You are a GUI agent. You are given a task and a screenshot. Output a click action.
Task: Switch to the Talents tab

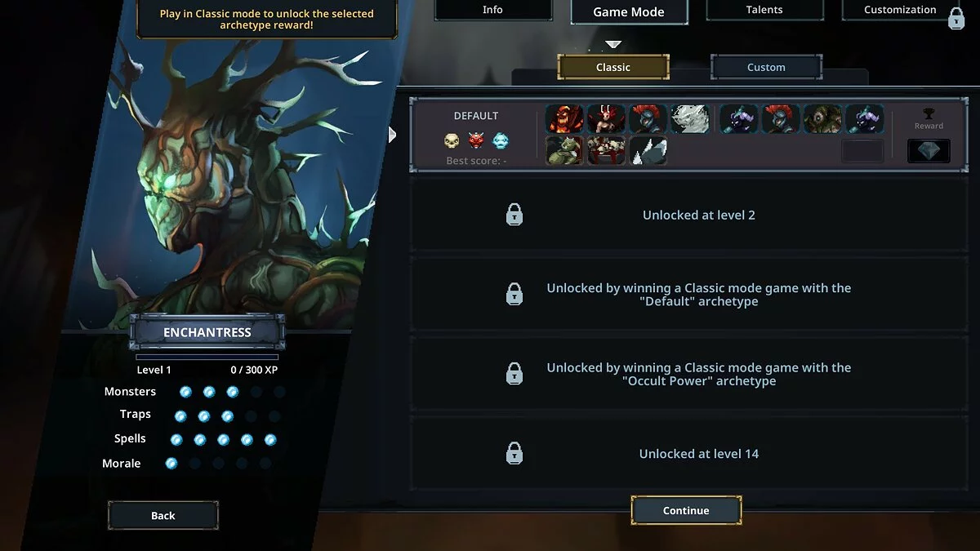764,10
